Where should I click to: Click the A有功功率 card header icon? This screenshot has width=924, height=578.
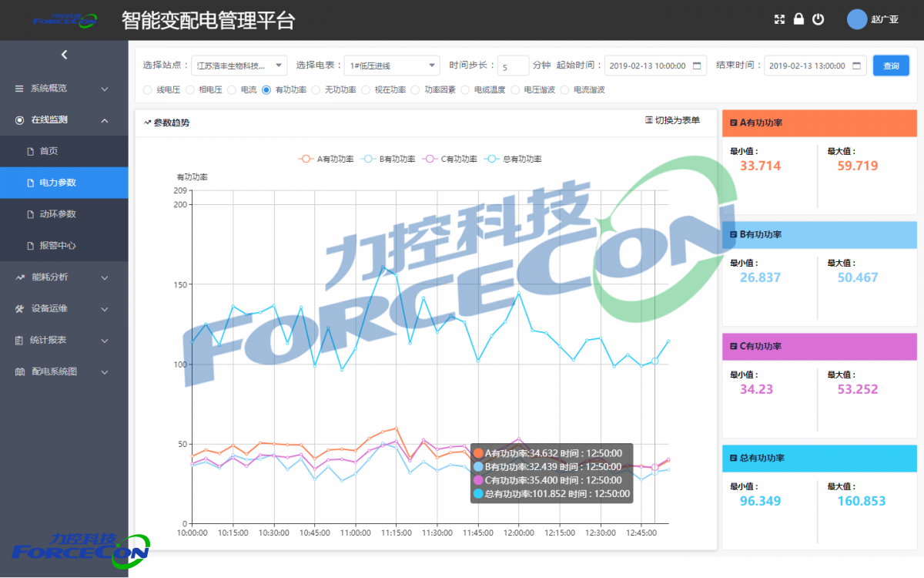(x=733, y=123)
